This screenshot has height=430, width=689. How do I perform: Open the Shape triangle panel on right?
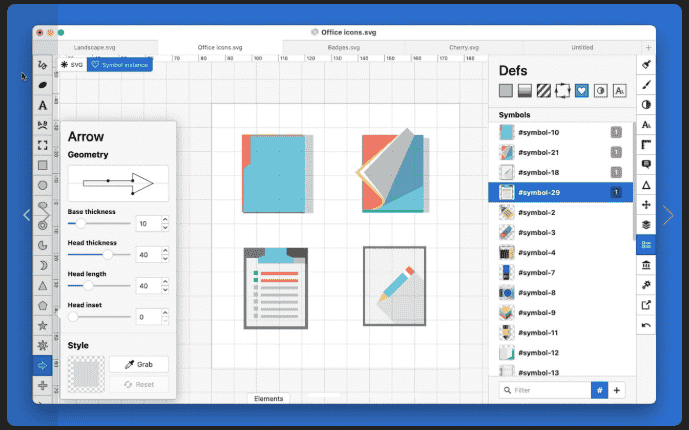tap(646, 185)
